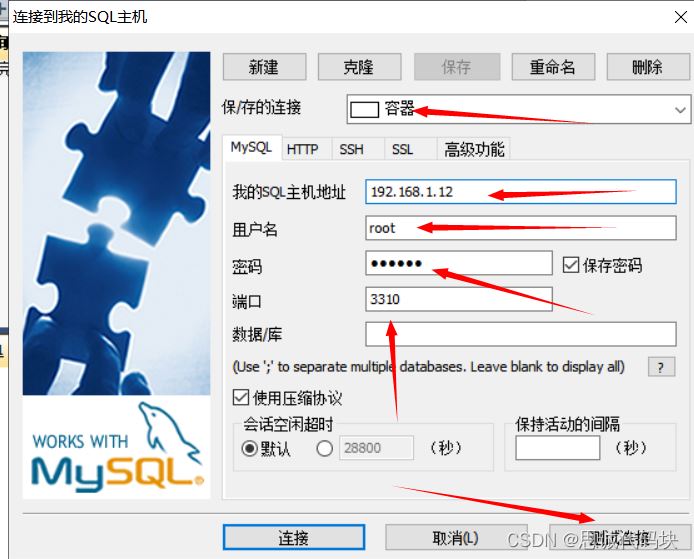Toggle the 使用压缩协议 checkbox
This screenshot has height=559, width=694.
[240, 397]
